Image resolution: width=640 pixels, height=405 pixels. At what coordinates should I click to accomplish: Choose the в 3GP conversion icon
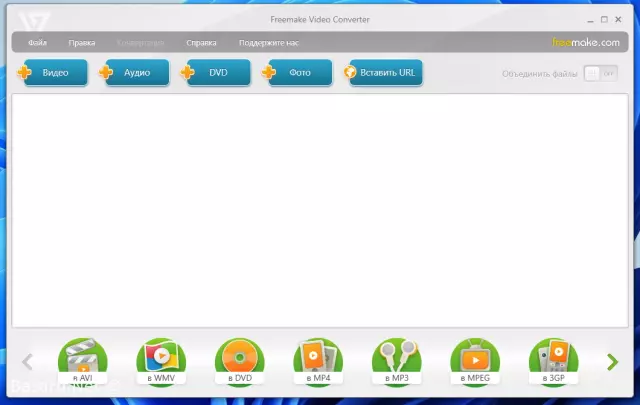[x=553, y=362]
